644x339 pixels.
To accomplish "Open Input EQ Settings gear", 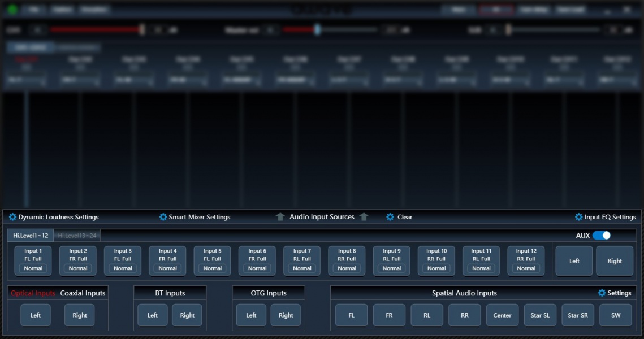I will click(x=579, y=217).
